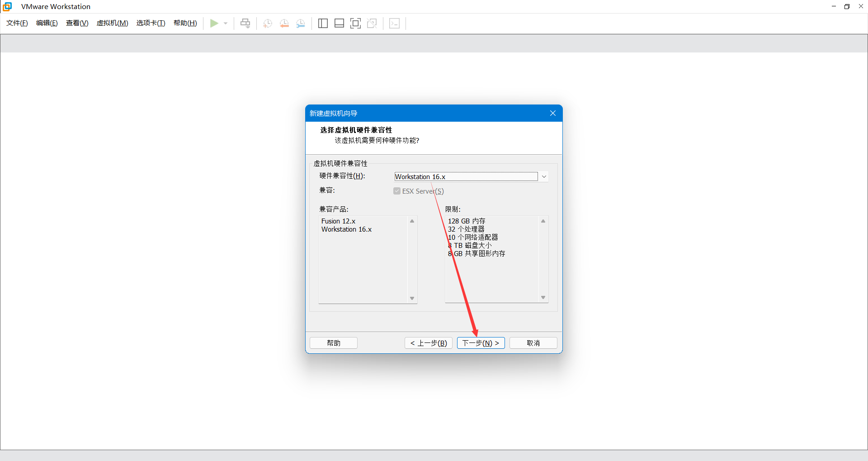Click the 取消 cancel button

pos(533,343)
